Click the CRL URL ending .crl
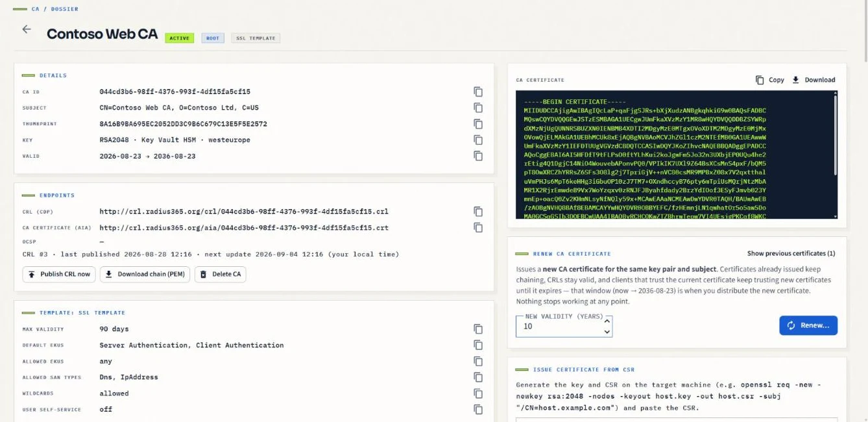The height and width of the screenshot is (422, 868). point(244,212)
